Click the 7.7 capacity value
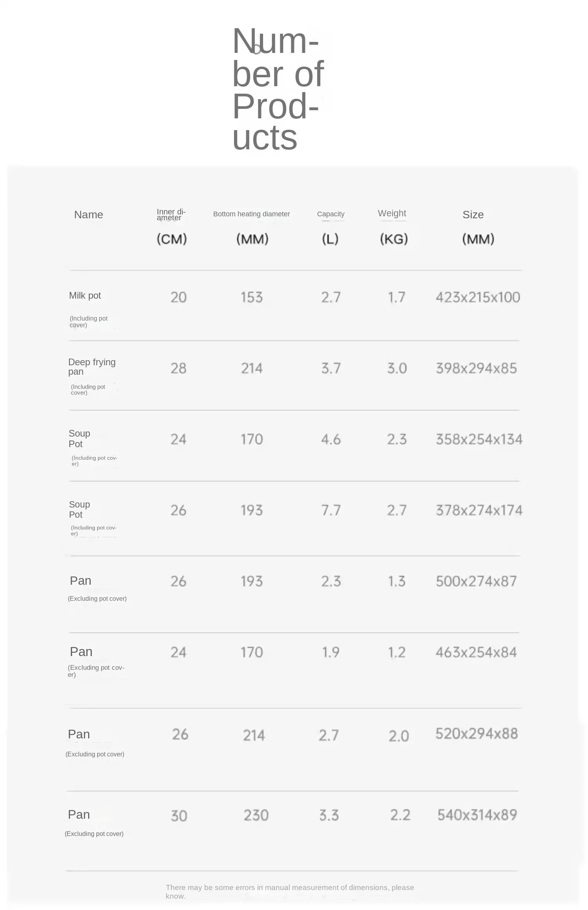The image size is (588, 910). click(x=331, y=510)
